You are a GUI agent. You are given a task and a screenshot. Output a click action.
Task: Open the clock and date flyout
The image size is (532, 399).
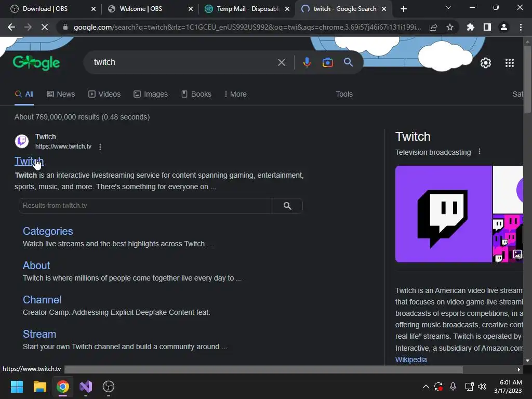point(508,387)
